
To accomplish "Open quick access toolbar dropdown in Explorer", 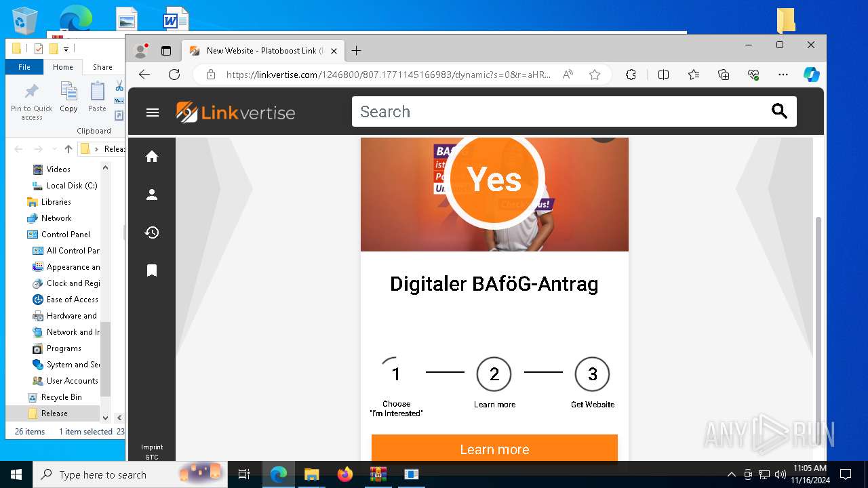I will tap(66, 49).
